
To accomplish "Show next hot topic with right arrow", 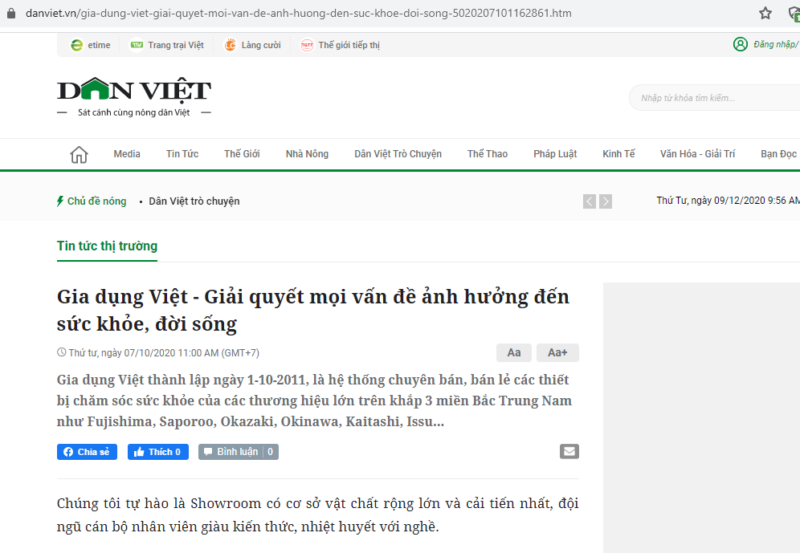I will [606, 201].
